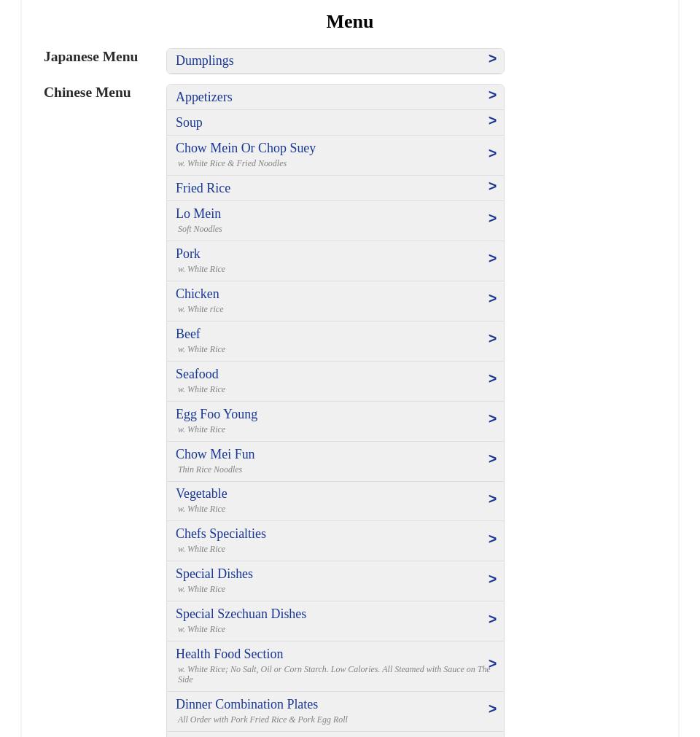
Task: Open the Fried Rice category
Action: pyautogui.click(x=203, y=188)
